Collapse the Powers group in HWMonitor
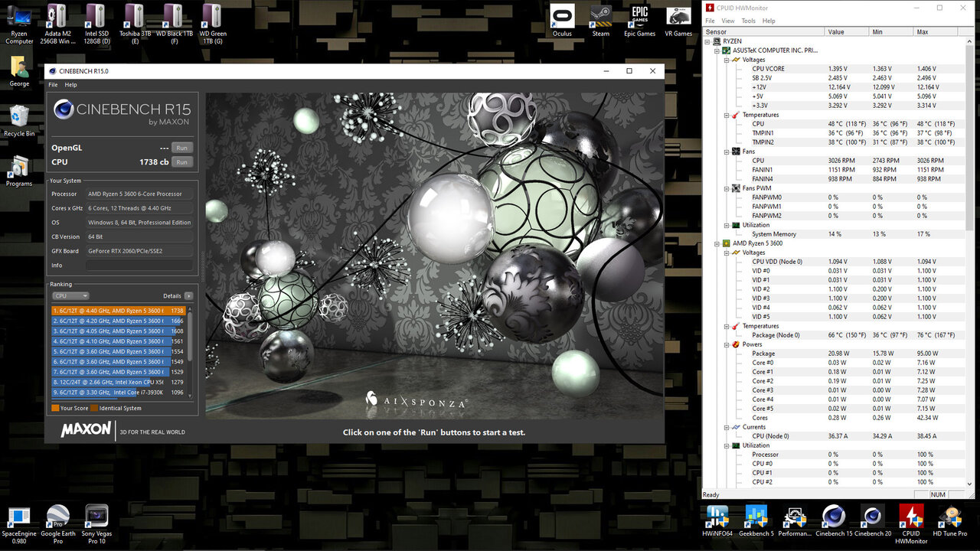 [727, 344]
